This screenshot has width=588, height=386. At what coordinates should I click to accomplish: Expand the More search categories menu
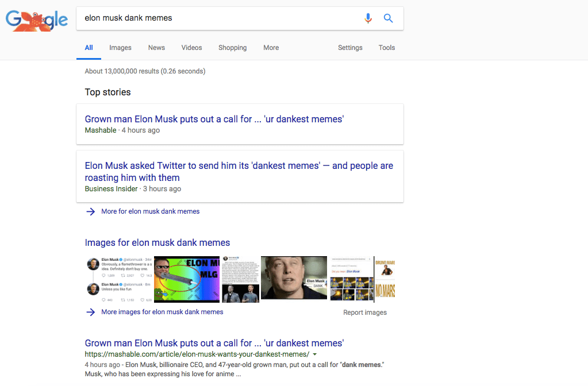coord(271,48)
